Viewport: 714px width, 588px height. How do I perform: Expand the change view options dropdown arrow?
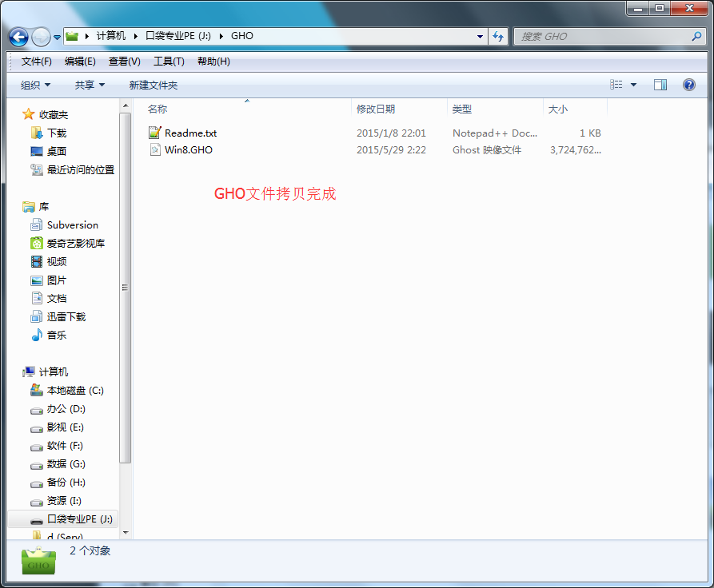(634, 85)
